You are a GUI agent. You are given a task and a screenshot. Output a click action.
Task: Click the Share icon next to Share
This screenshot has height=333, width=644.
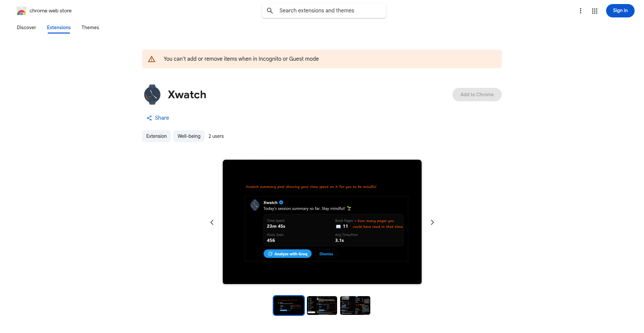tap(149, 118)
